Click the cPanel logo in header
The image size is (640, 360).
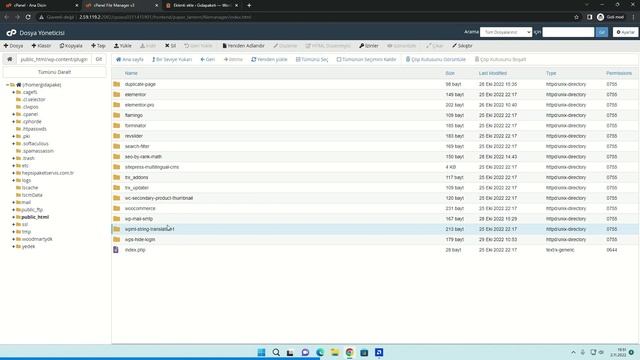11,33
